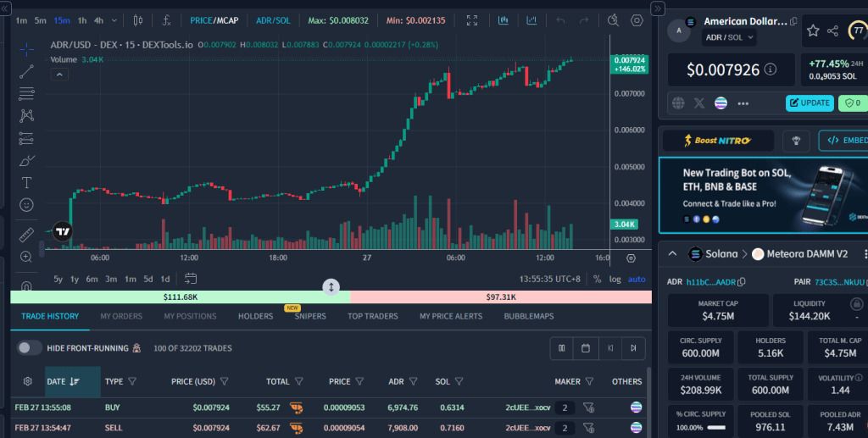The height and width of the screenshot is (438, 868).
Task: Select the ruler measure tool
Action: click(x=26, y=235)
